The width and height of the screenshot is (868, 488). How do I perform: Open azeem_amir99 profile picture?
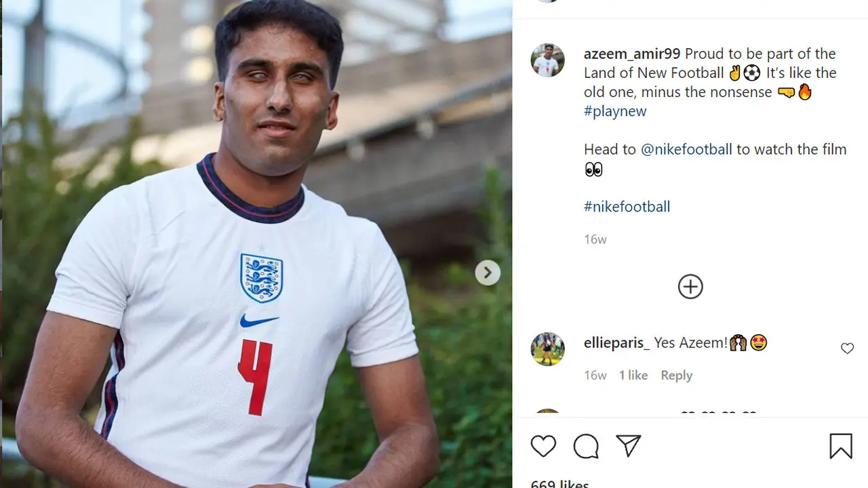pos(548,60)
